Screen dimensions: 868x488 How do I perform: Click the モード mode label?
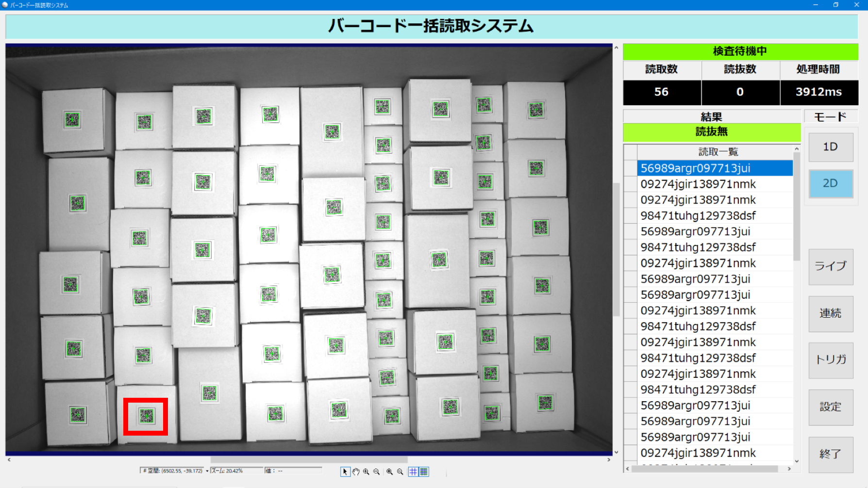click(x=831, y=117)
